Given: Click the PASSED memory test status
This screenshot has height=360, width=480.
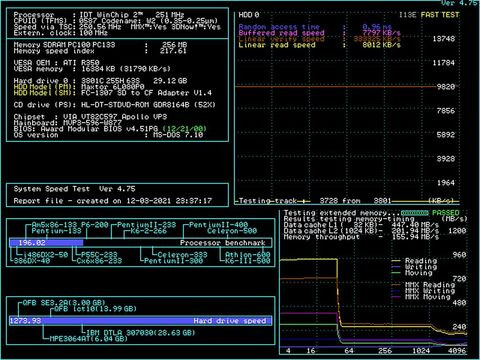Looking at the screenshot, I should pos(445,213).
